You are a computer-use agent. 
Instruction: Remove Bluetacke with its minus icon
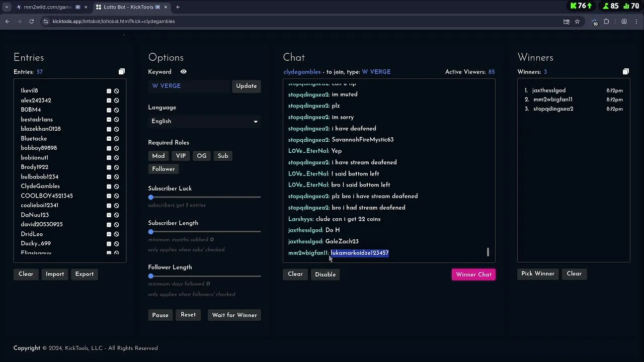point(109,139)
